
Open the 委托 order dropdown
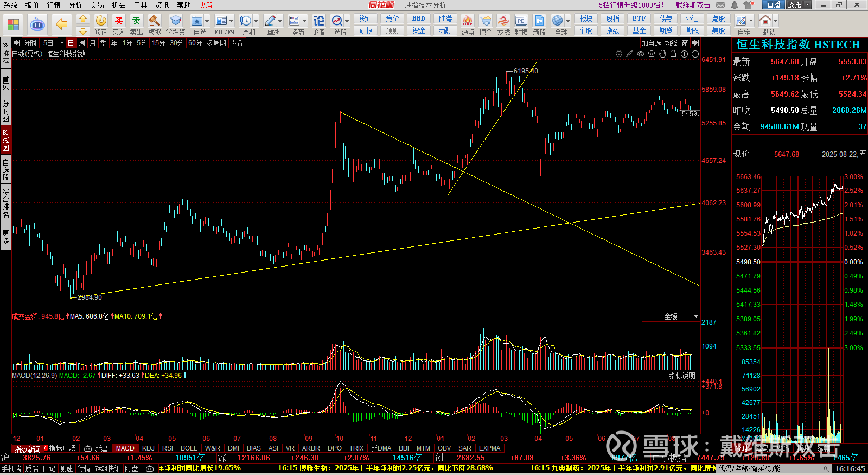click(799, 5)
